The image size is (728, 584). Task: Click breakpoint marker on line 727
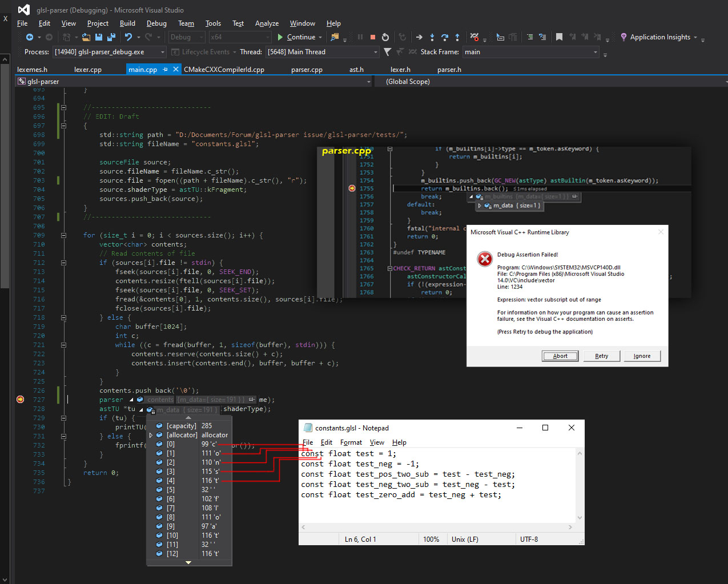pyautogui.click(x=21, y=400)
